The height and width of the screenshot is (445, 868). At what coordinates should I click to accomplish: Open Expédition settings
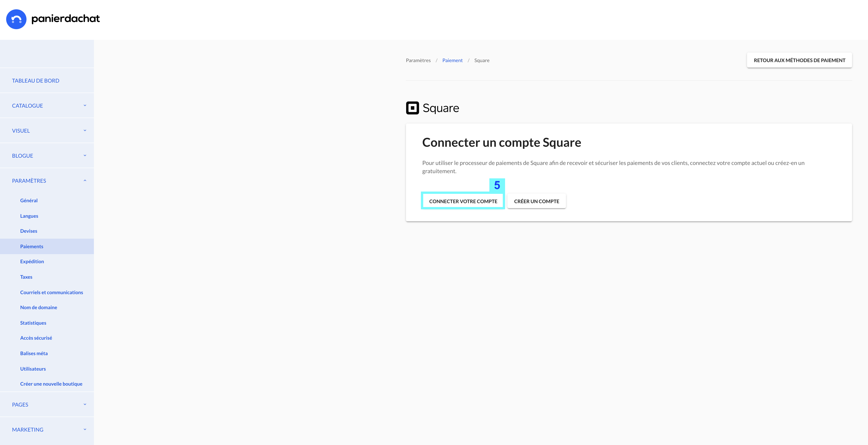pyautogui.click(x=32, y=261)
